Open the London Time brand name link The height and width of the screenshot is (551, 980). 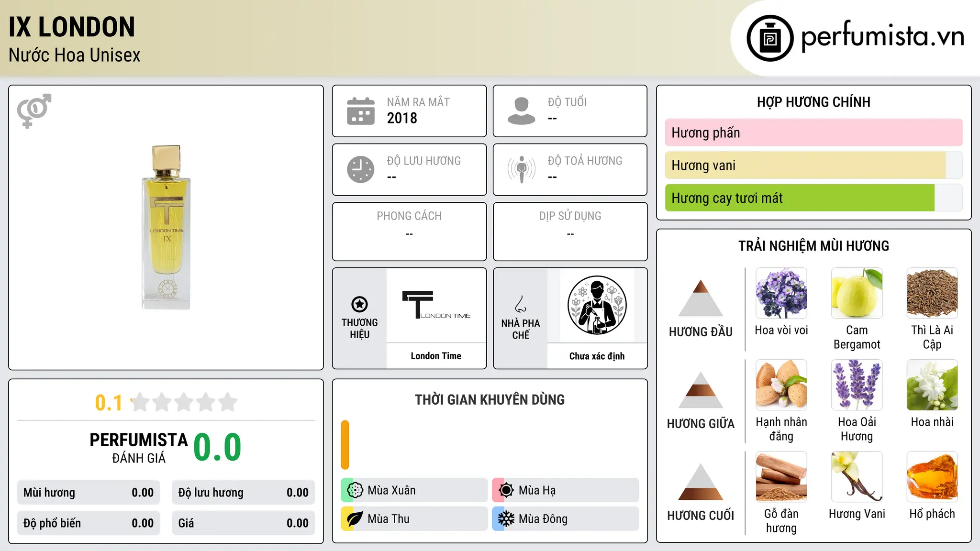[x=436, y=356]
